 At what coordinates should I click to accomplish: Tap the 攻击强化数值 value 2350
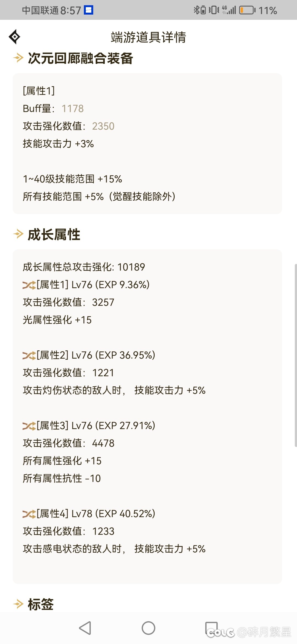[103, 126]
